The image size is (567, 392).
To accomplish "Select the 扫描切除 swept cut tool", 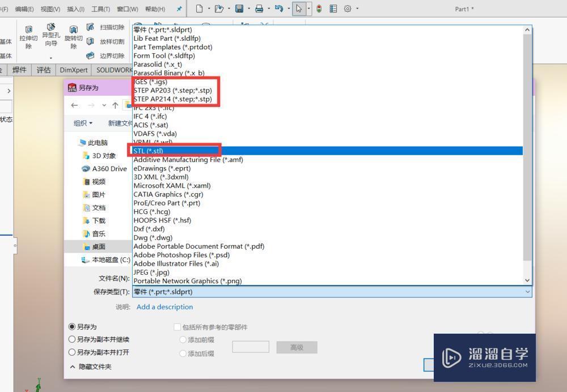I will click(105, 27).
